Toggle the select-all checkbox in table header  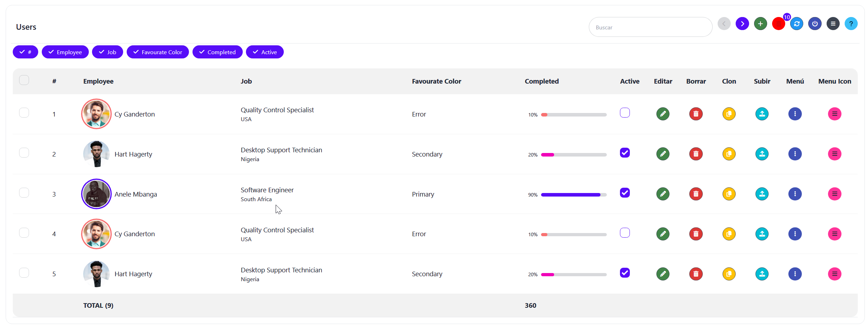pyautogui.click(x=24, y=80)
